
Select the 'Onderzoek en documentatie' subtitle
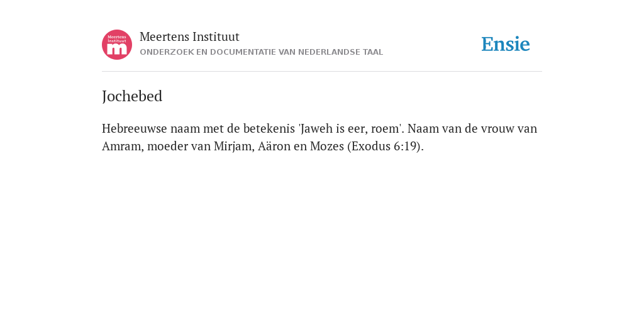click(x=261, y=52)
